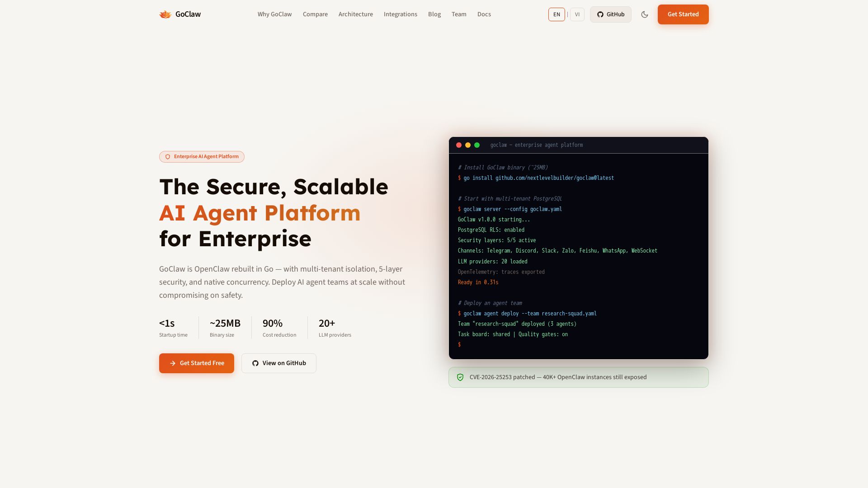
Task: Click the 'goclaw agent deploy --team research-squad.yaml' command
Action: pos(530,314)
